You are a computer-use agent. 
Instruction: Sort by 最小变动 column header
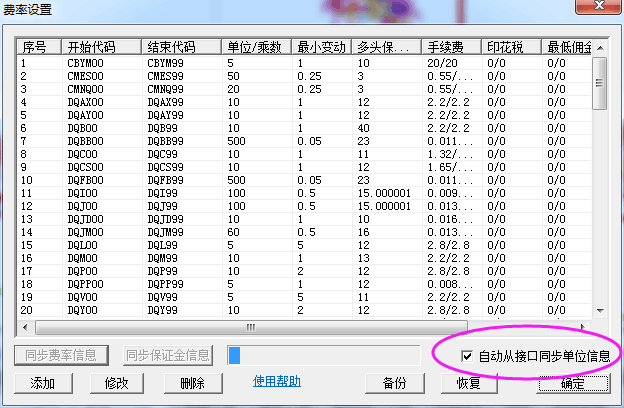pyautogui.click(x=322, y=47)
